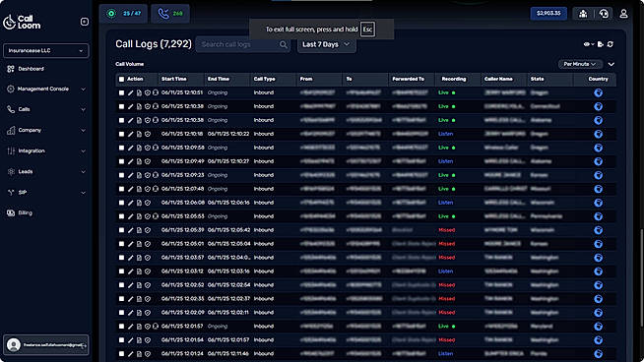This screenshot has width=644, height=362.
Task: Click the refresh call logs icon
Action: pyautogui.click(x=611, y=44)
